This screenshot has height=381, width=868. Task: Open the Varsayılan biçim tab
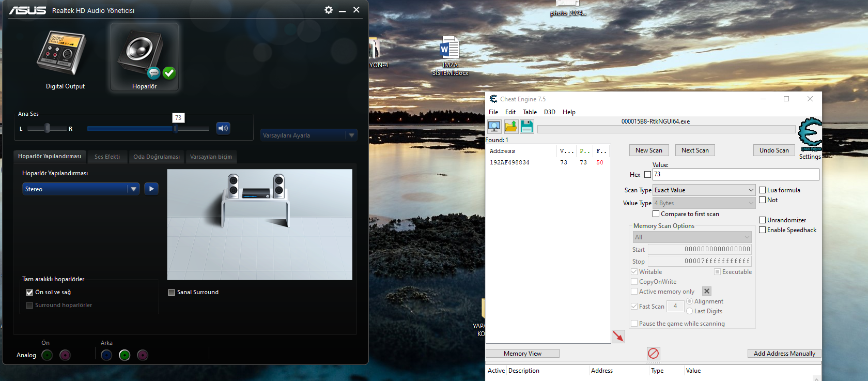211,157
